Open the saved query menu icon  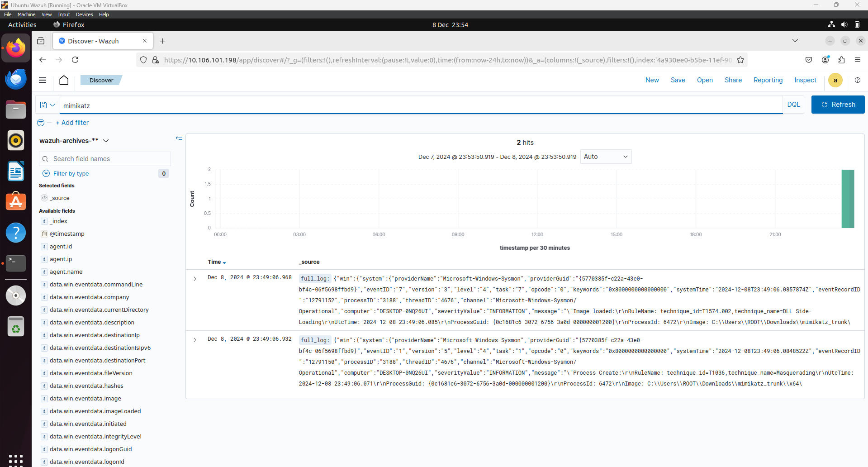tap(47, 105)
